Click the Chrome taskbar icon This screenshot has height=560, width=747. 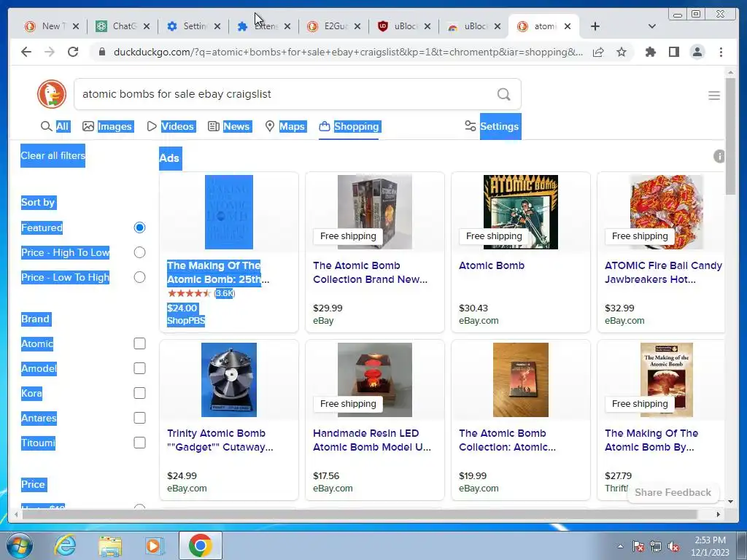pos(200,545)
